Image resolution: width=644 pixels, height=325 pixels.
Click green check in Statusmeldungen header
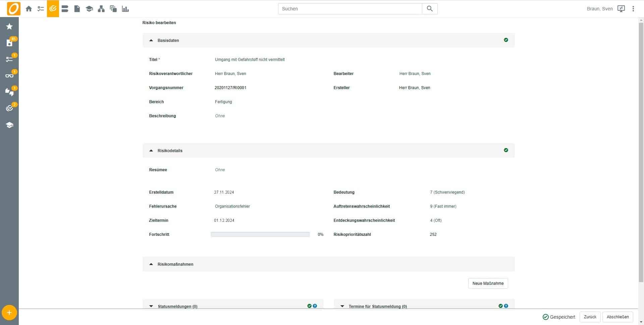coord(309,306)
